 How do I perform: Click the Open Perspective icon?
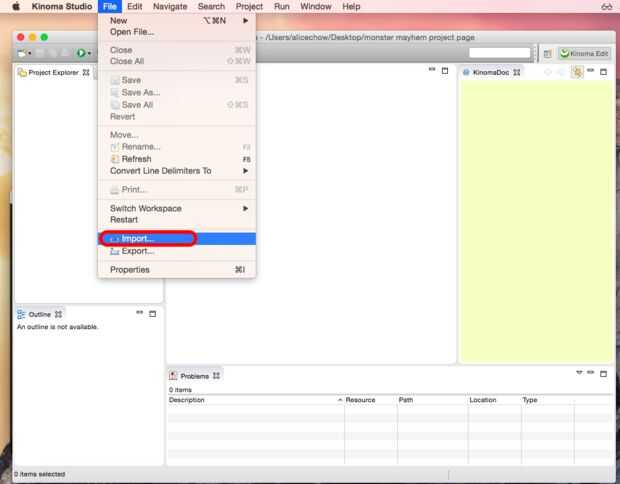click(548, 54)
